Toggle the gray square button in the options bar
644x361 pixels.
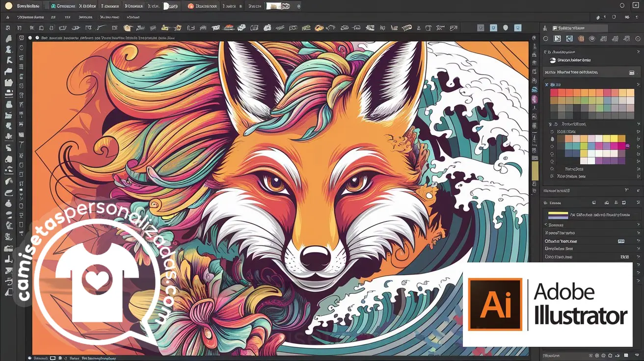coord(480,28)
